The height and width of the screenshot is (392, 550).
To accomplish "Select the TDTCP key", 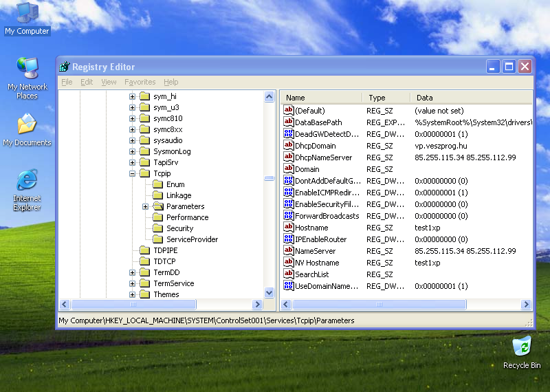I will [x=164, y=261].
